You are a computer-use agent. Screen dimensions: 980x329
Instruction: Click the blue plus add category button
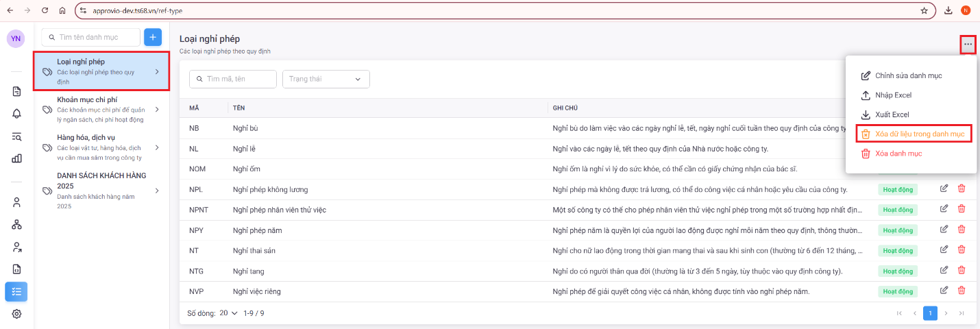click(x=153, y=38)
